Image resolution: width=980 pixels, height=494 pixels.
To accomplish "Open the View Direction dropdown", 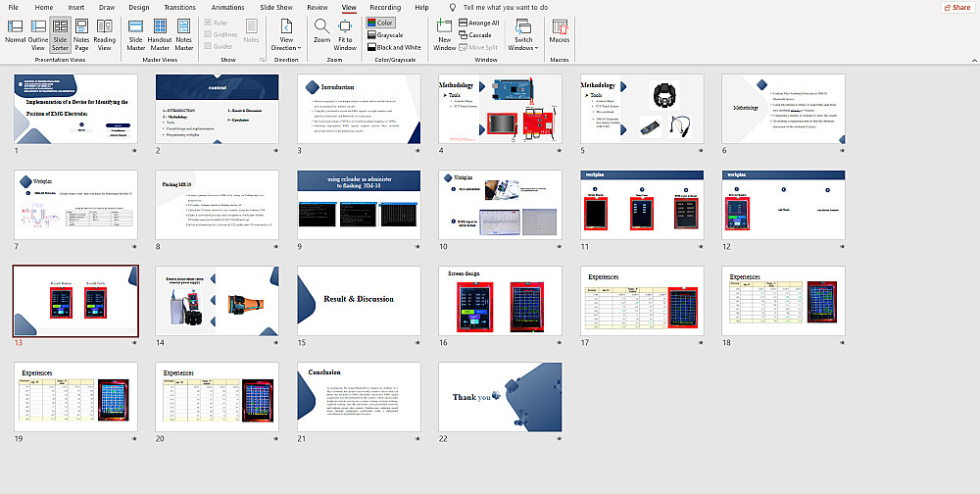I will [x=286, y=33].
